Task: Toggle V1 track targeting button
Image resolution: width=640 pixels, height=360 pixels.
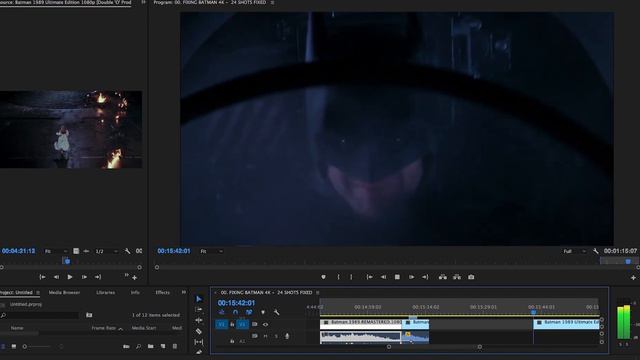Action: (242, 324)
